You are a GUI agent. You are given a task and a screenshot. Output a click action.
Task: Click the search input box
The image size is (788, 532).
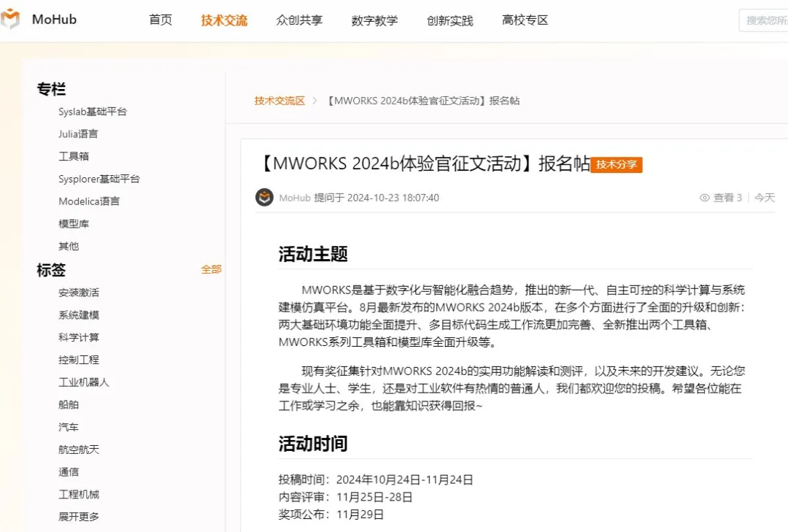[766, 20]
